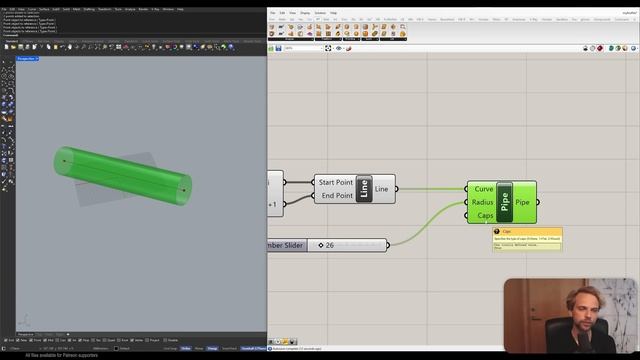Viewport: 640px width, 360px height.
Task: Click the Line component's black icon bar
Action: click(364, 189)
